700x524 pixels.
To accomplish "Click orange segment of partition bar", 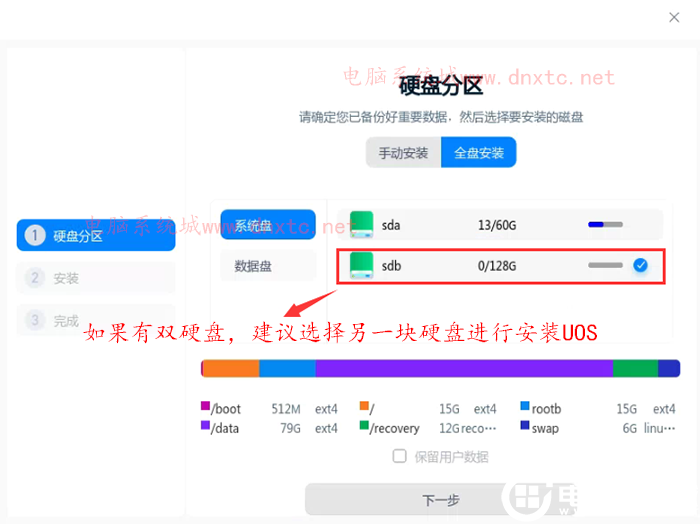I will [x=231, y=368].
